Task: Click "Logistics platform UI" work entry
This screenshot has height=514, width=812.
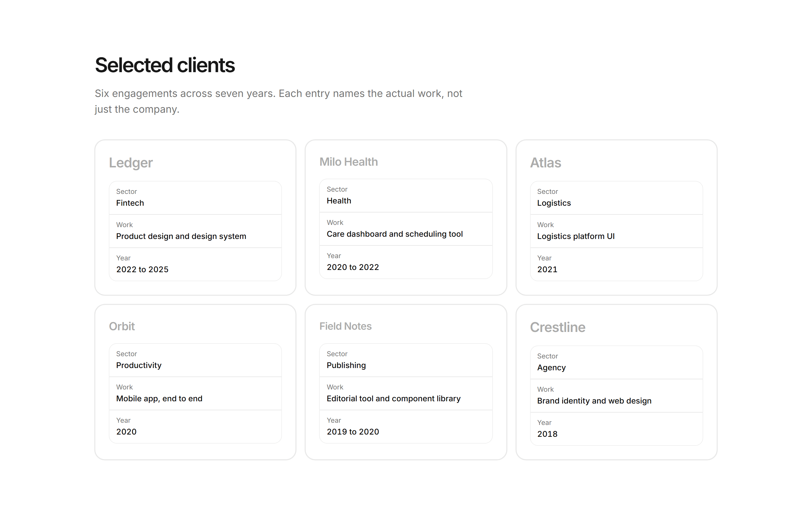Action: click(576, 236)
